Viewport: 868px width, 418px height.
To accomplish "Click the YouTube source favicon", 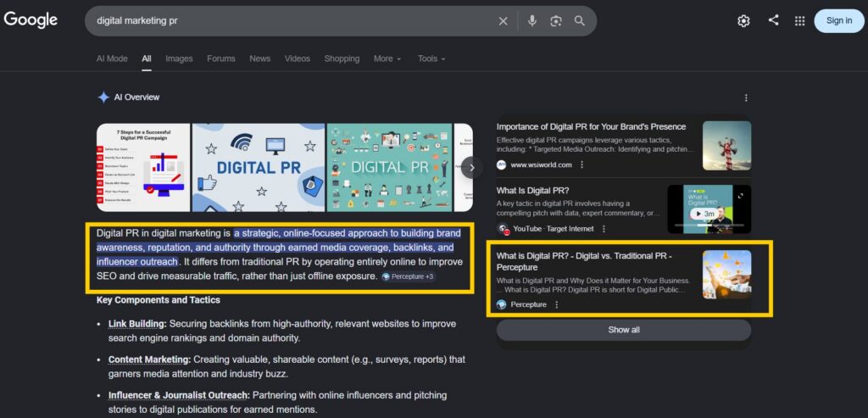I will tap(503, 229).
